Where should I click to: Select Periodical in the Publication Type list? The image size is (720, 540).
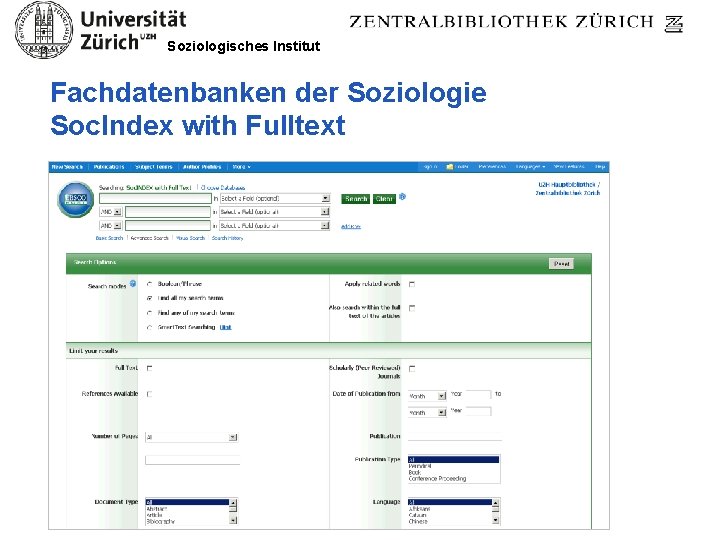pos(420,466)
